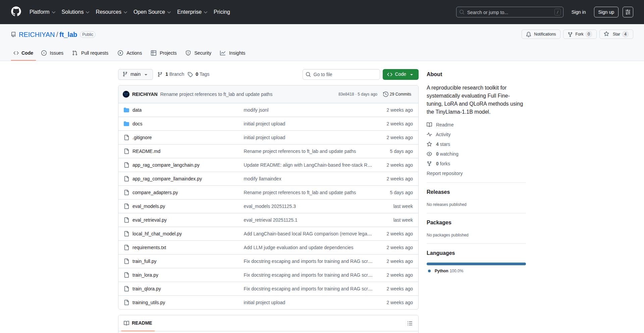Click the 29 Commits history icon
Viewport: 644px width, 333px height.
point(386,94)
